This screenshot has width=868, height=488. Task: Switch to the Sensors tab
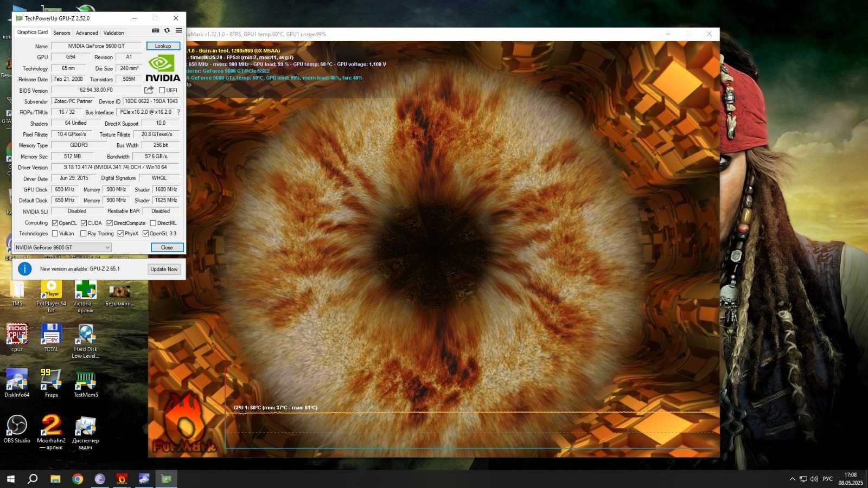(x=62, y=33)
